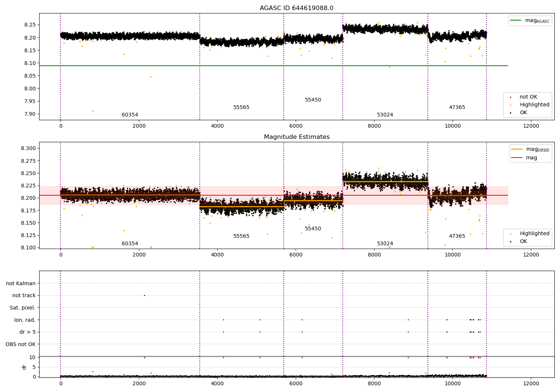Viewport: 560px width, 392px height.
Task: Click obsid label 47365 in the AGASC plot
Action: (x=457, y=108)
